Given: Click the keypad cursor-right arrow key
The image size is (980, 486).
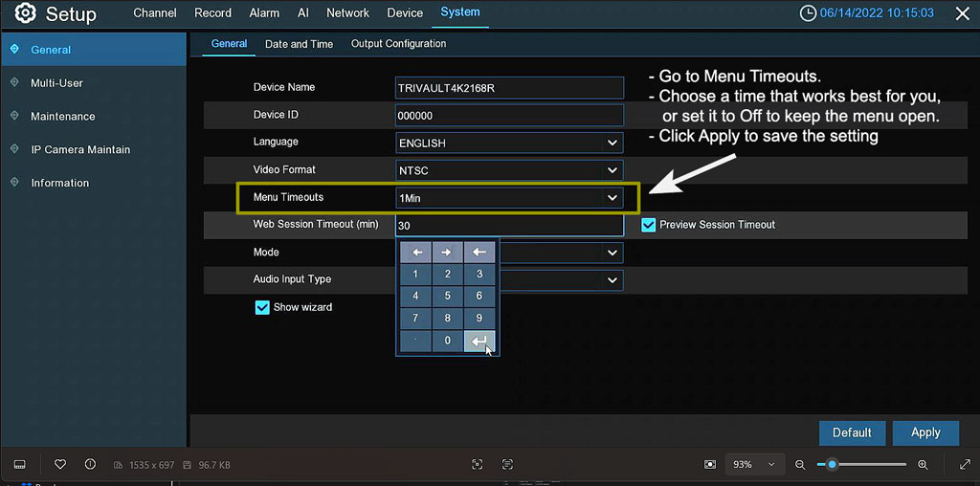Looking at the screenshot, I should (x=448, y=253).
